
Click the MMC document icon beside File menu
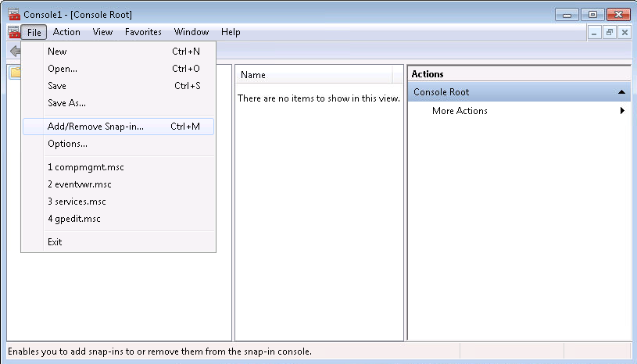pyautogui.click(x=13, y=32)
